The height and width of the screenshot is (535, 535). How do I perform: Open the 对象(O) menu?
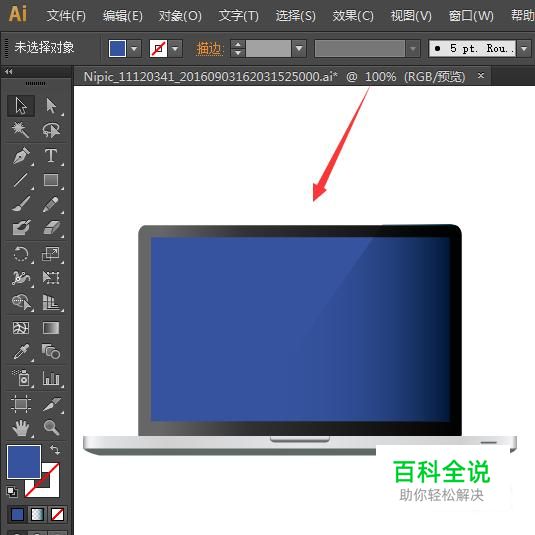click(180, 16)
